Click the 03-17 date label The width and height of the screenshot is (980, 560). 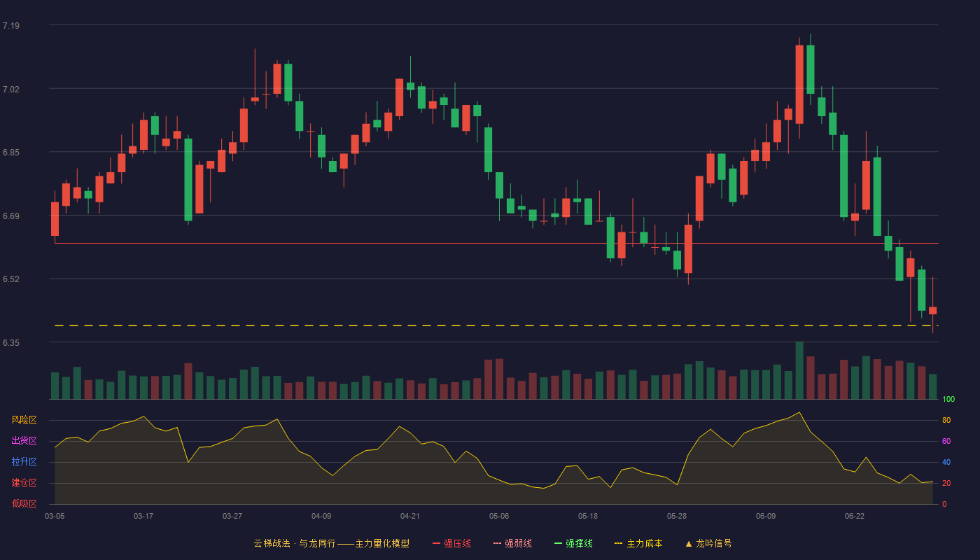click(x=143, y=516)
